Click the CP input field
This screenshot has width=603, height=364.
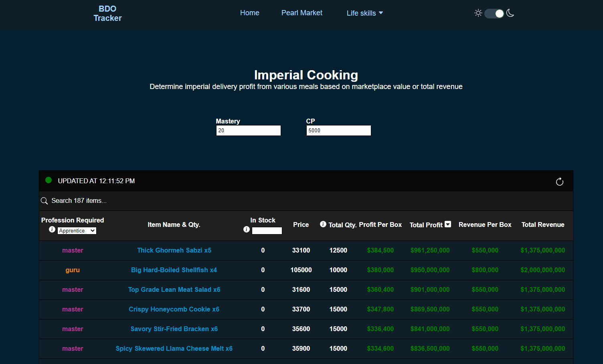[x=339, y=130]
